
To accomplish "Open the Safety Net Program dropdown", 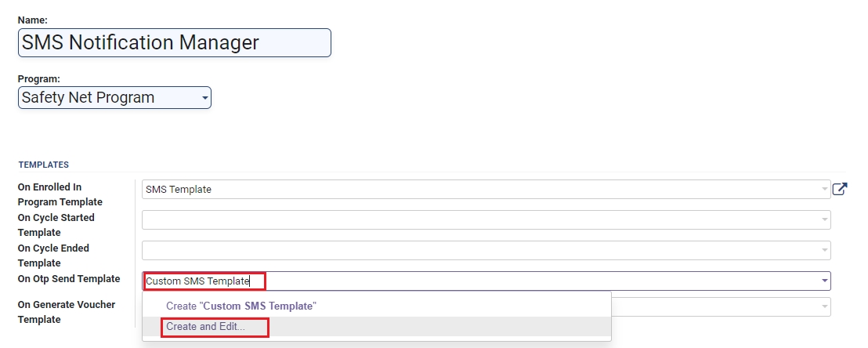I will [x=114, y=98].
